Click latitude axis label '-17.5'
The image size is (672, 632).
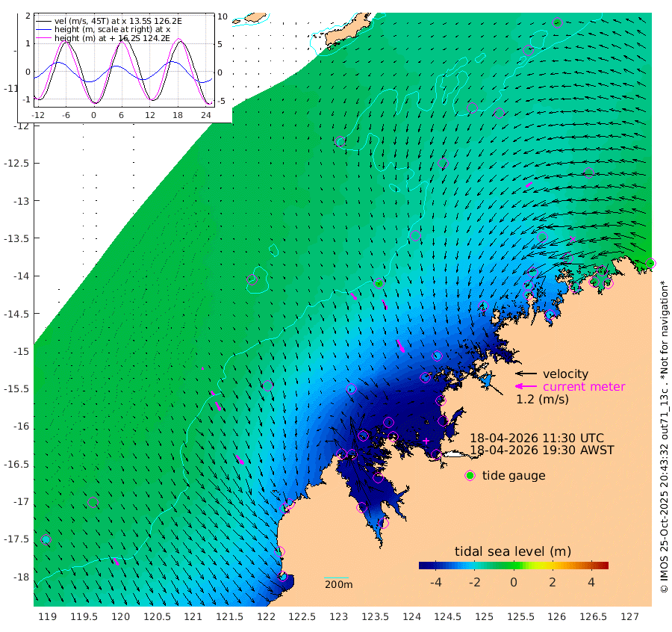click(x=16, y=539)
